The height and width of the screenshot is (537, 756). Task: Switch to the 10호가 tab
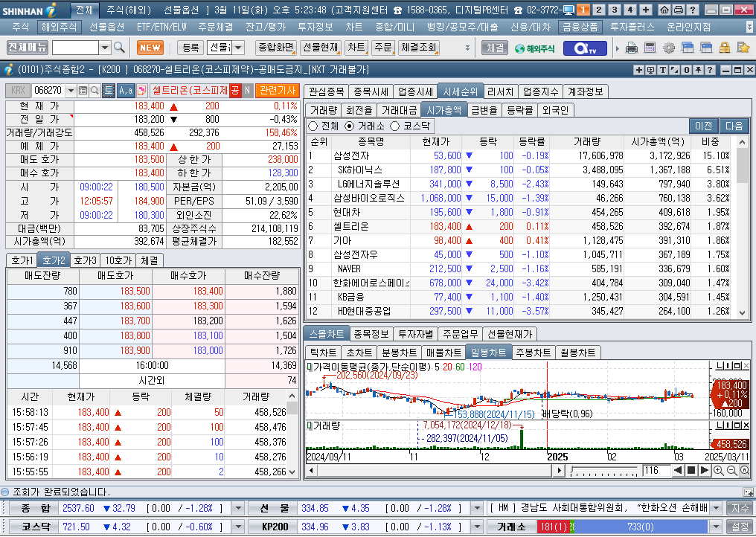[x=118, y=260]
